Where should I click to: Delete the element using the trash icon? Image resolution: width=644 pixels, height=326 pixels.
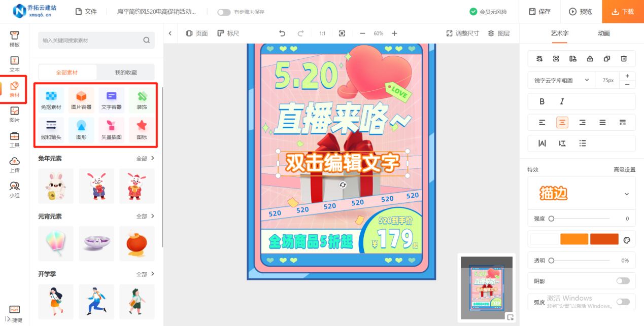coord(624,58)
